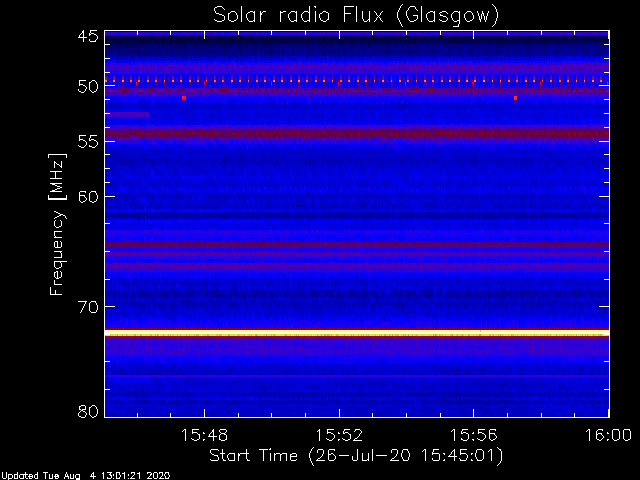The image size is (640, 480).
Task: Click the right red square marker below 50 MHz
Action: pos(516,98)
